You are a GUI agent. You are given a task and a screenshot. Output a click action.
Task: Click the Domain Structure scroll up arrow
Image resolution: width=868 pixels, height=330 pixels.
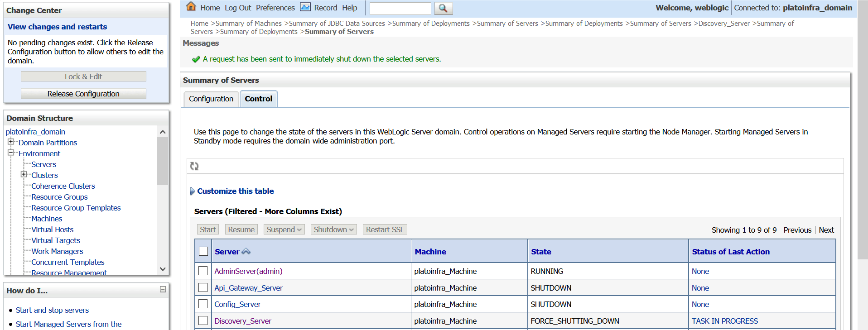163,132
